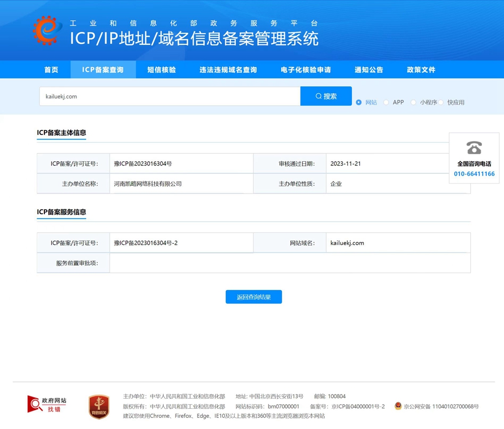Screen dimensions: 504x429
Task: Select the 网站 radio button
Action: (359, 102)
